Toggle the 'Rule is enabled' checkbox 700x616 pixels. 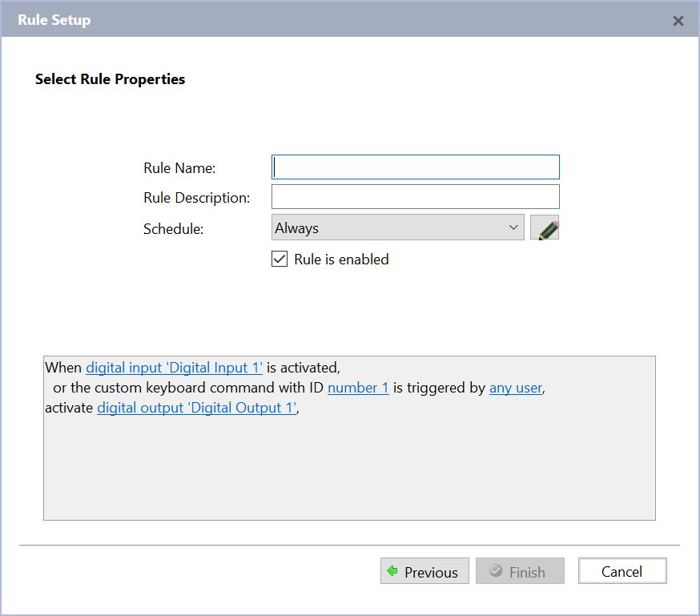pos(280,259)
